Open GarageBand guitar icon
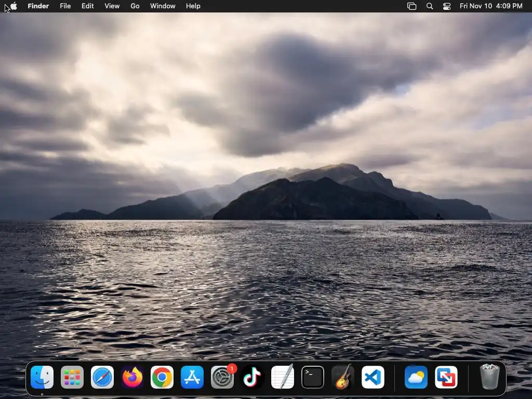This screenshot has width=532, height=399. 343,377
